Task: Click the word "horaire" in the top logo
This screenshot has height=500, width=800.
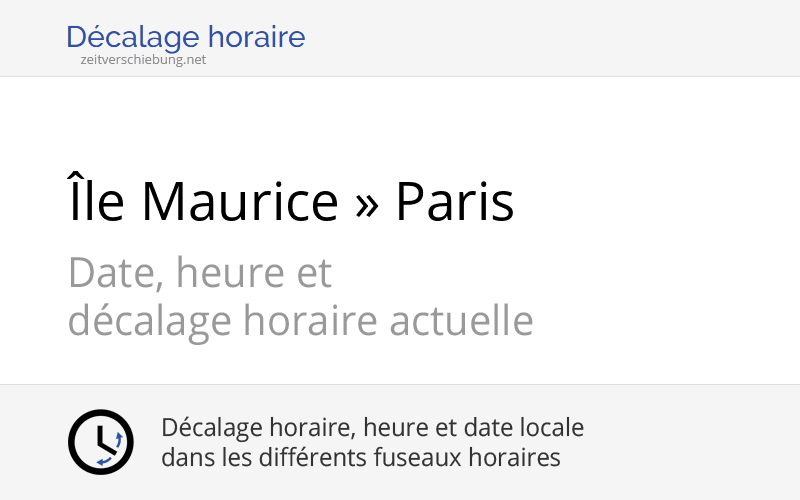Action: (258, 38)
